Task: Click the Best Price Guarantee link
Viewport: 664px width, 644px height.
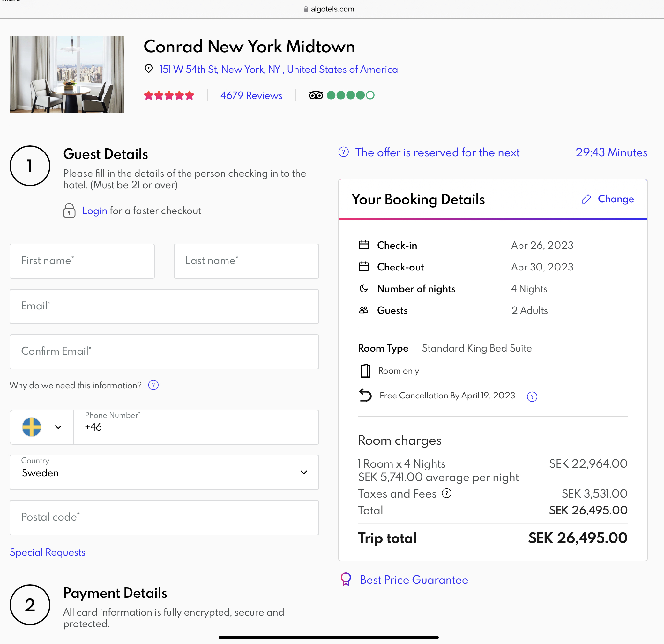Action: click(x=414, y=580)
